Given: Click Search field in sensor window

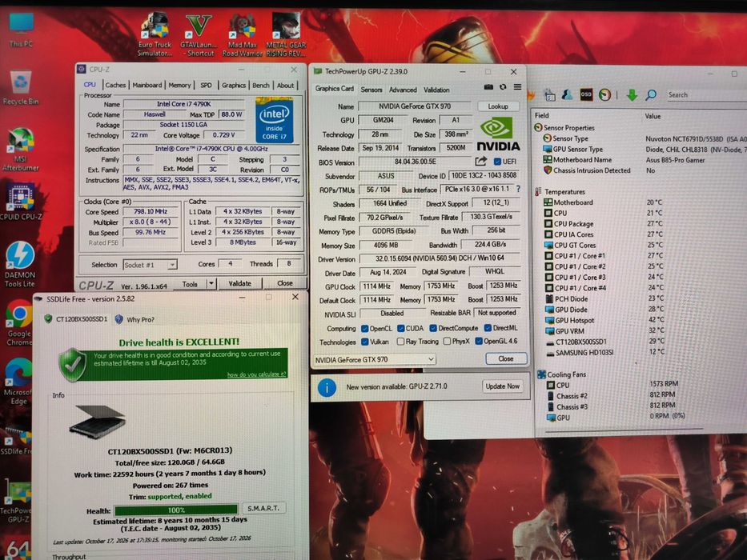Looking at the screenshot, I should [705, 94].
